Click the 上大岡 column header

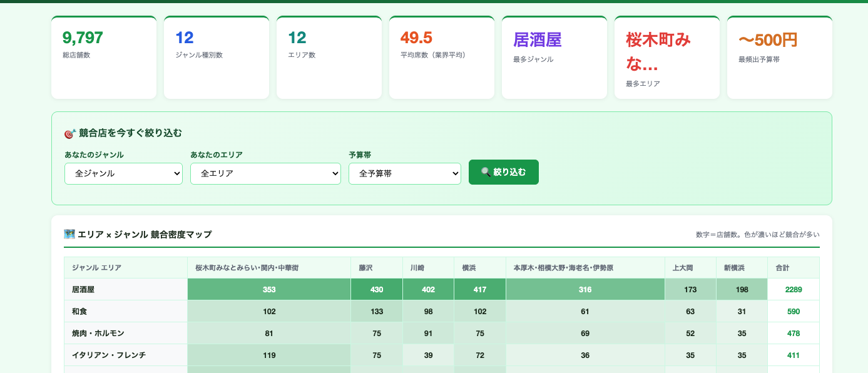coord(691,268)
